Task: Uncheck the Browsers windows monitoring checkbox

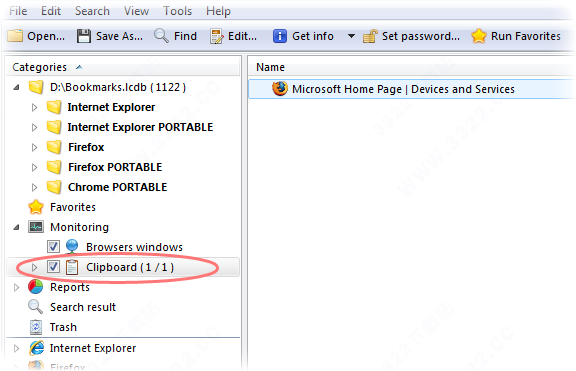Action: [x=53, y=247]
